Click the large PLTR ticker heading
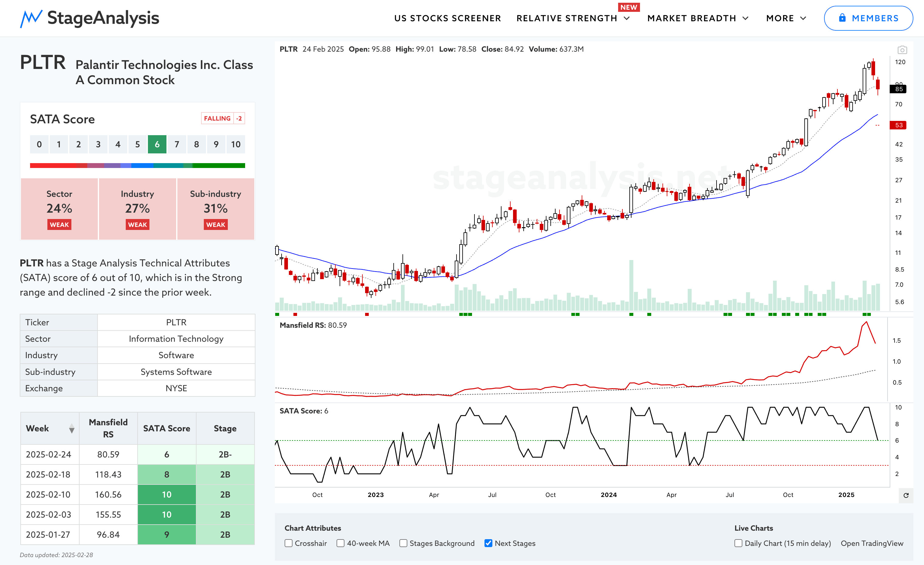The width and height of the screenshot is (924, 565). point(43,63)
